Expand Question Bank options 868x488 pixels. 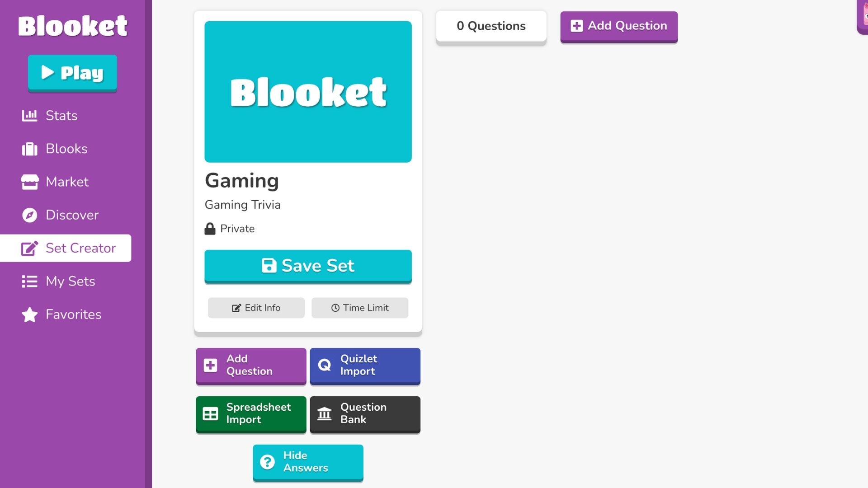coord(365,413)
